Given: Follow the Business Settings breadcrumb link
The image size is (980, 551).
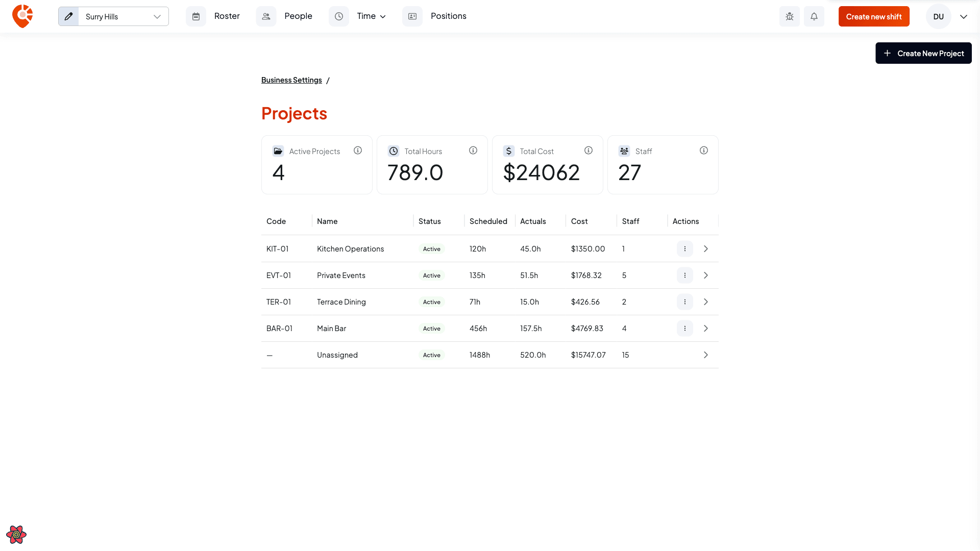Looking at the screenshot, I should [291, 80].
